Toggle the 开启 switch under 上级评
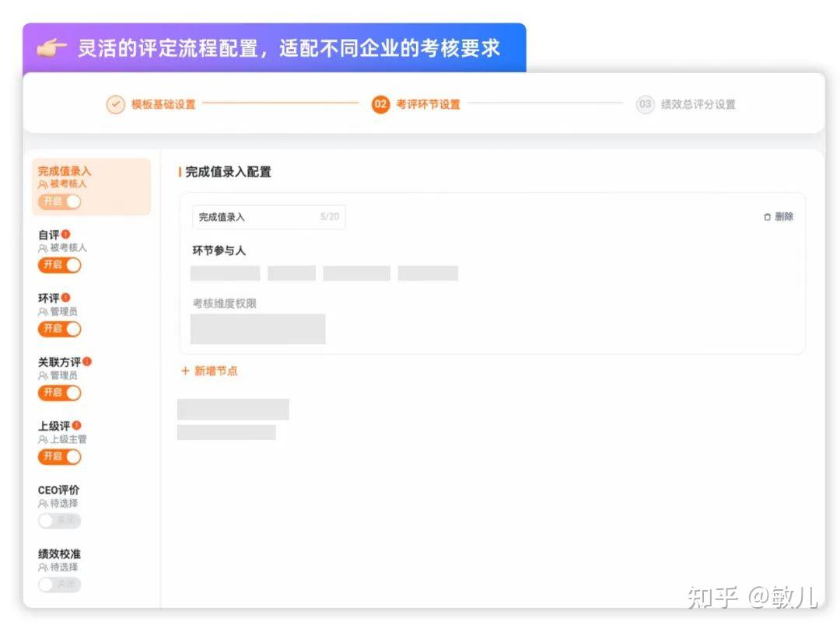This screenshot has height=632, width=840. point(59,456)
